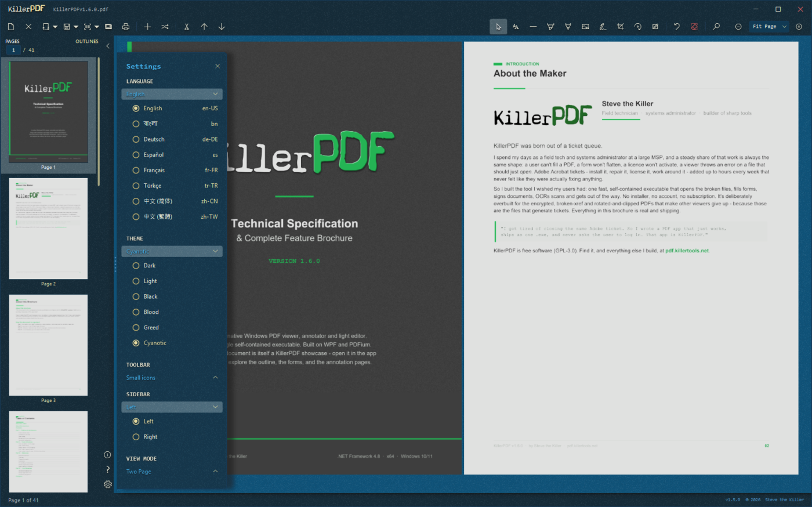Select the pointer cursor tool
This screenshot has width=812, height=507.
click(498, 27)
